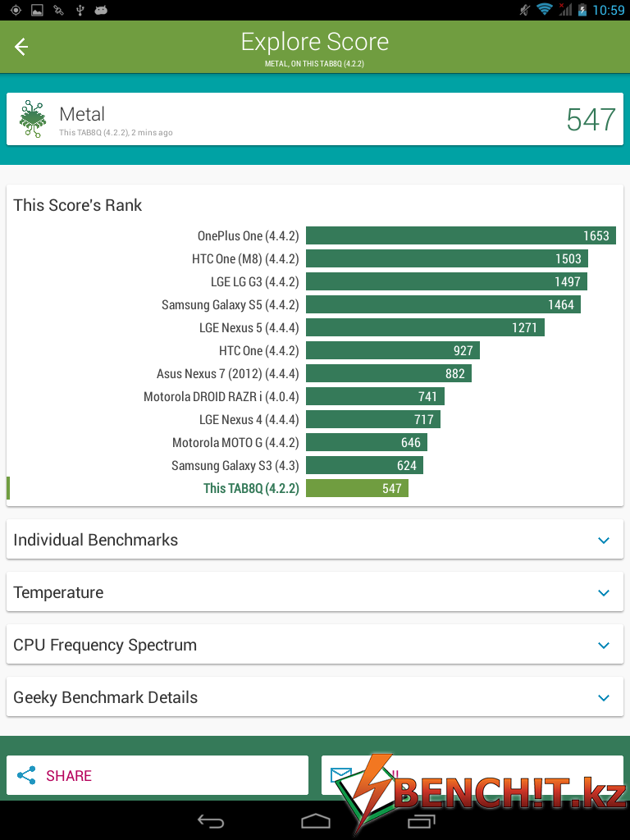The height and width of the screenshot is (840, 630).
Task: Tap the 'This Score's Rank' heading
Action: [x=78, y=205]
